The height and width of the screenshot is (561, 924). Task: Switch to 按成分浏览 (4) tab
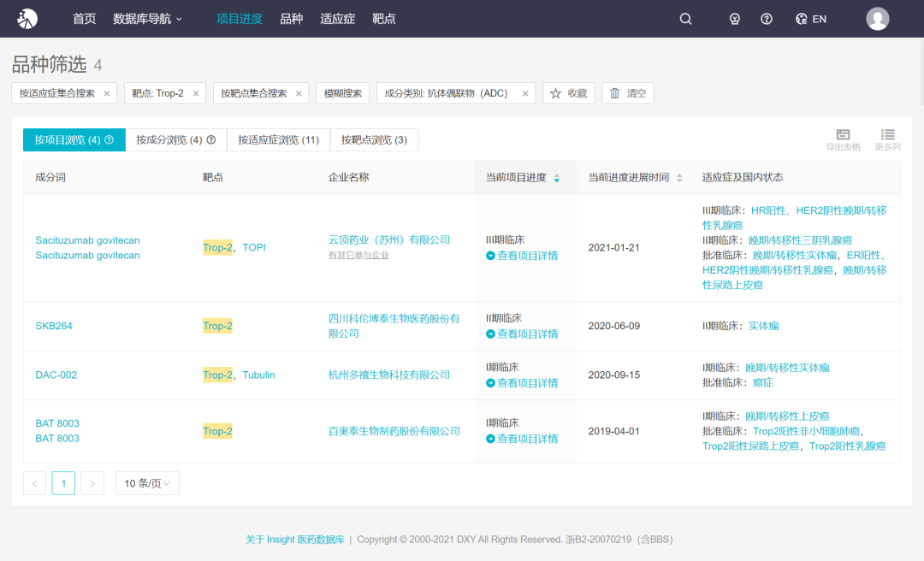175,139
